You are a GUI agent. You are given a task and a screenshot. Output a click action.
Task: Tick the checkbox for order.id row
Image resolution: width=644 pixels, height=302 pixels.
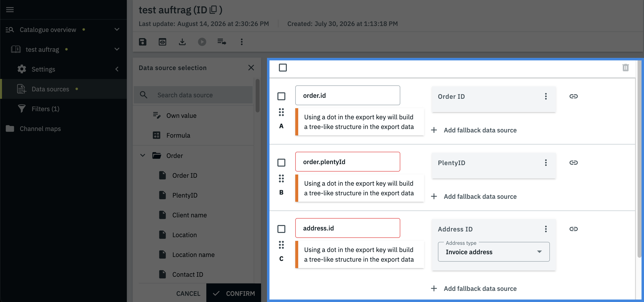tap(281, 96)
